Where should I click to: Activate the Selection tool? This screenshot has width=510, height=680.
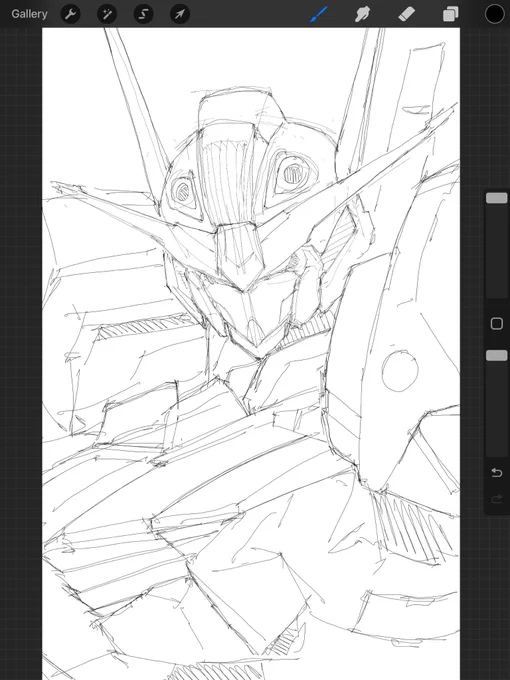pos(143,14)
